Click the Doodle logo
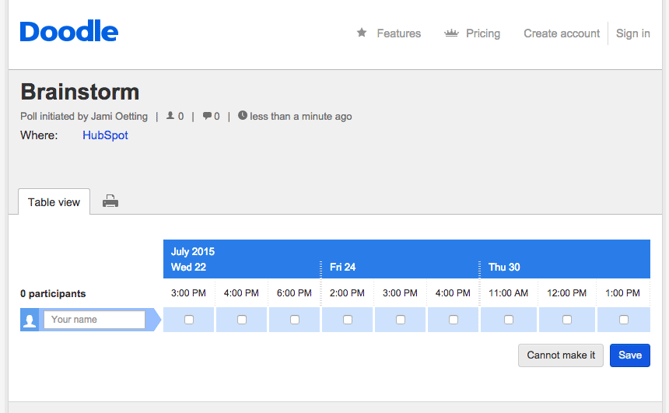Viewport: 669px width, 413px height. tap(69, 31)
